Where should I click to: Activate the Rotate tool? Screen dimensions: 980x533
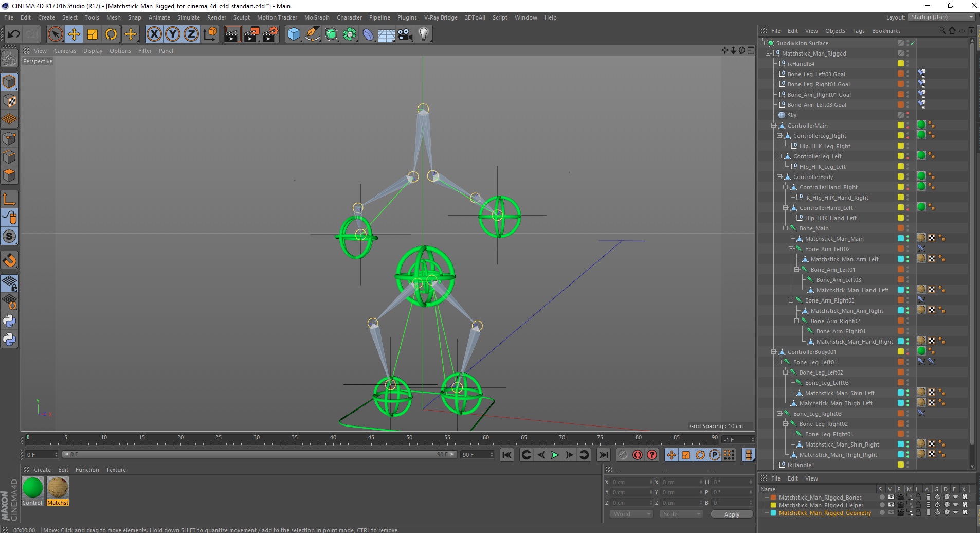coord(111,34)
